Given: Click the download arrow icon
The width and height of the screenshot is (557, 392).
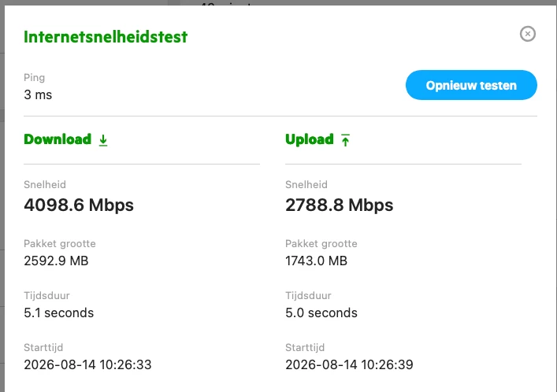Looking at the screenshot, I should pyautogui.click(x=103, y=140).
